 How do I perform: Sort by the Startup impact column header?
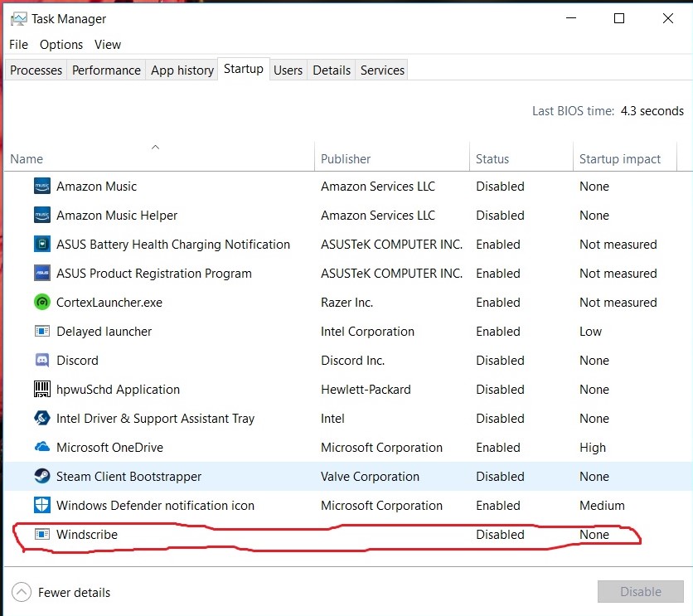pyautogui.click(x=625, y=157)
